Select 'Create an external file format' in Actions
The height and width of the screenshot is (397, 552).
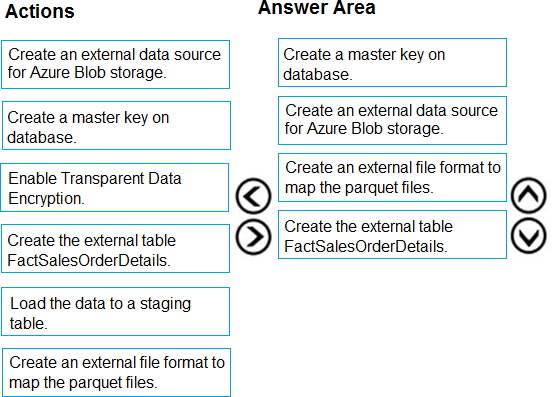tap(116, 372)
